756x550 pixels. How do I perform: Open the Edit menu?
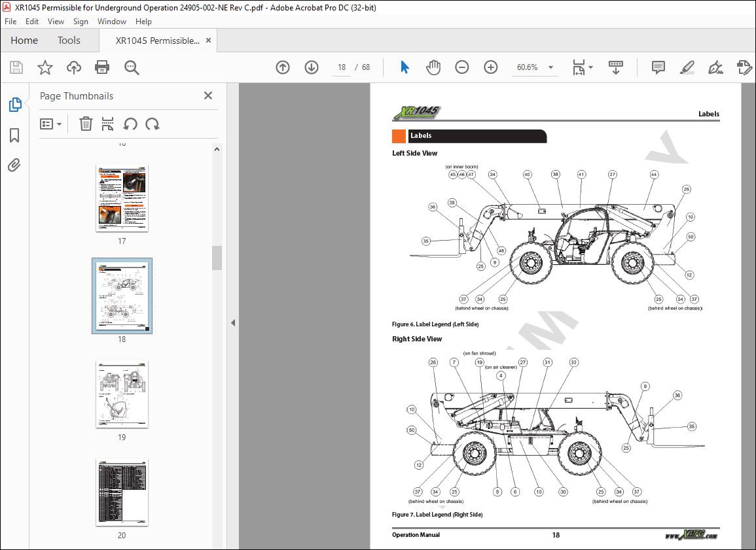[32, 21]
